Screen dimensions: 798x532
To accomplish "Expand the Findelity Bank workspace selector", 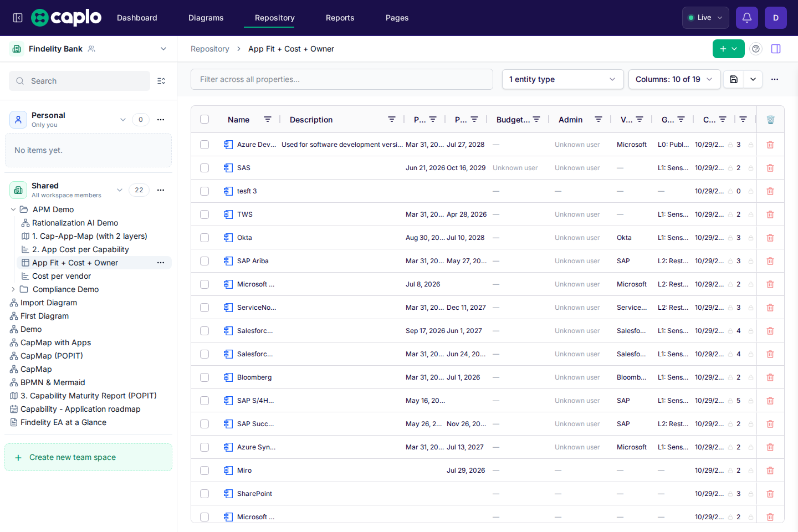I will tap(163, 49).
